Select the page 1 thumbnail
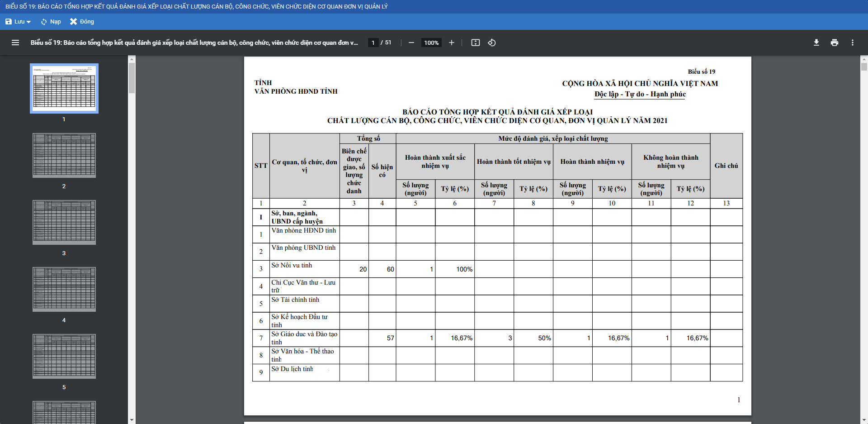Screen dimensions: 868x424 (x=64, y=88)
